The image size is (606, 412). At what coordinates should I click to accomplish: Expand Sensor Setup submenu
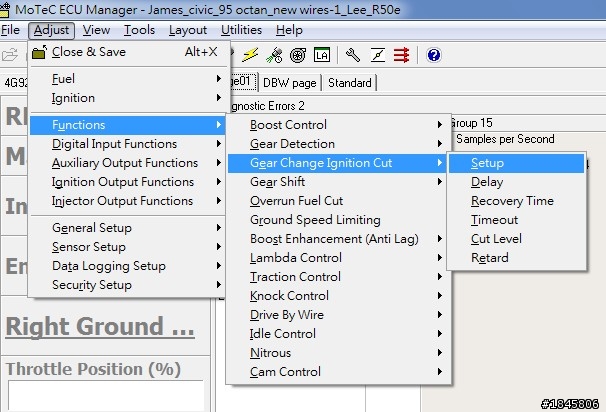click(x=127, y=247)
